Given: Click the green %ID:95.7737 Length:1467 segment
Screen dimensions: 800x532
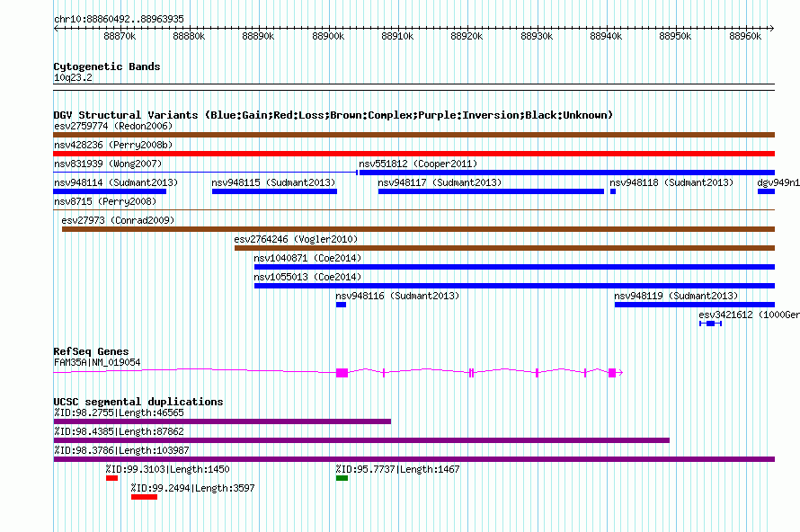Looking at the screenshot, I should coord(342,478).
